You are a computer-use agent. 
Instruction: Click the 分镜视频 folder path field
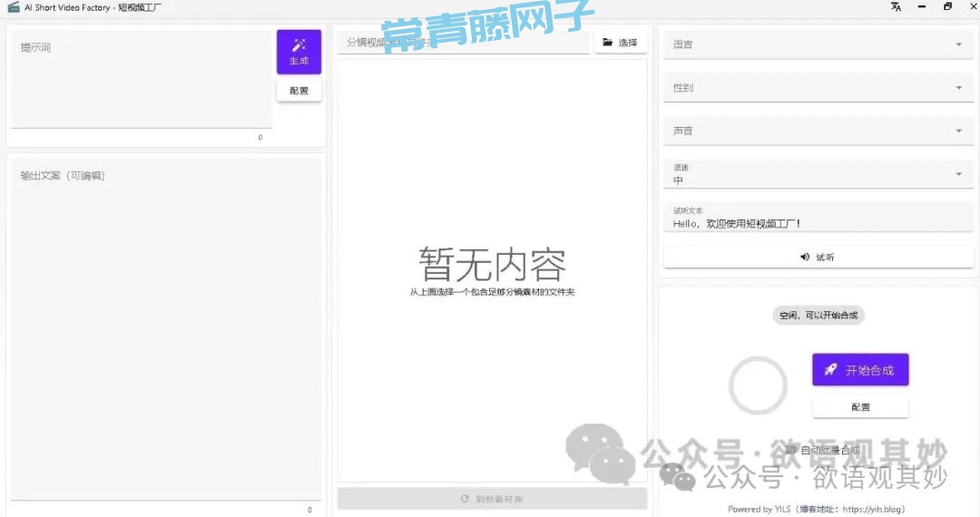[463, 43]
